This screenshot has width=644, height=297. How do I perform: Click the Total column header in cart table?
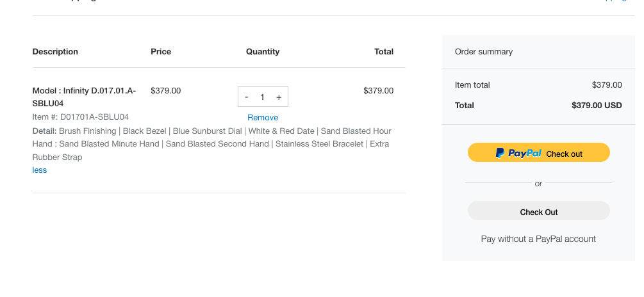pyautogui.click(x=384, y=52)
